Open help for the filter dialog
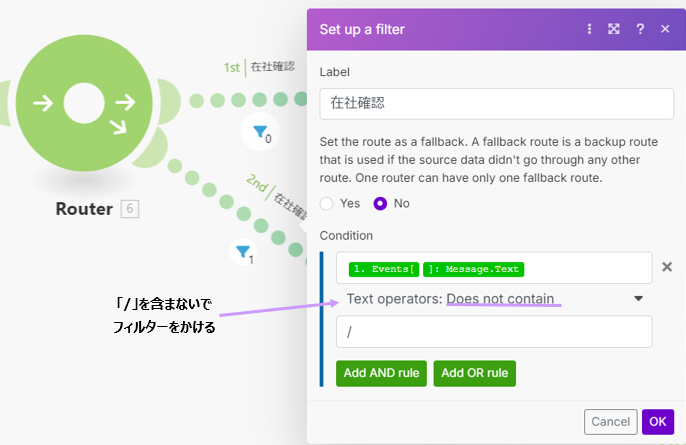686x445 pixels. (x=640, y=29)
